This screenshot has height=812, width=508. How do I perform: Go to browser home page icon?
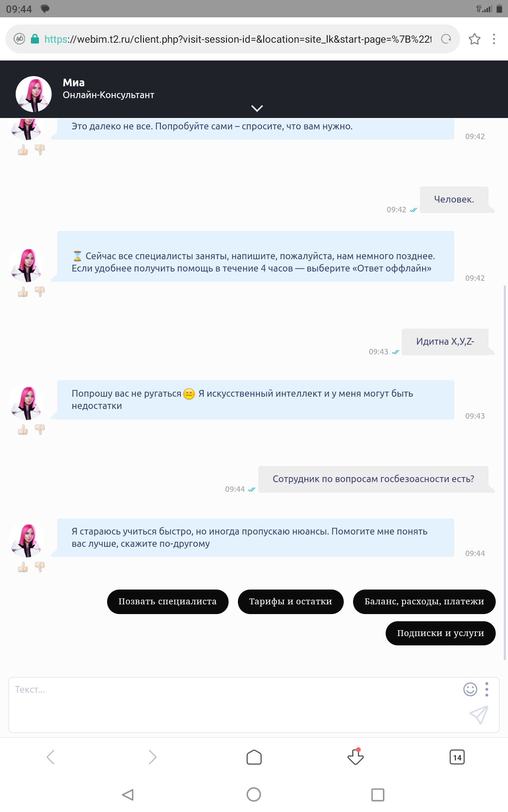(254, 757)
